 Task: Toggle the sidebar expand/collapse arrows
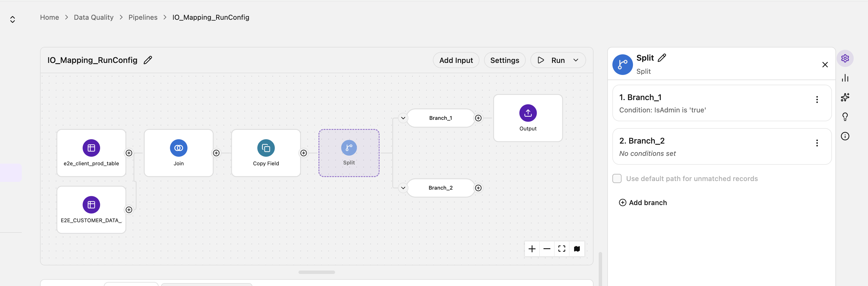click(x=13, y=19)
